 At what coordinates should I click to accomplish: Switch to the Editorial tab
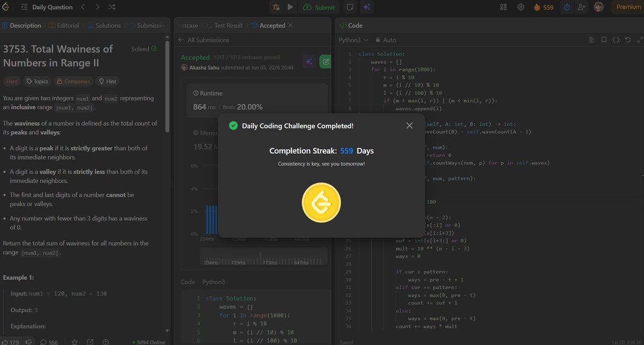click(64, 25)
